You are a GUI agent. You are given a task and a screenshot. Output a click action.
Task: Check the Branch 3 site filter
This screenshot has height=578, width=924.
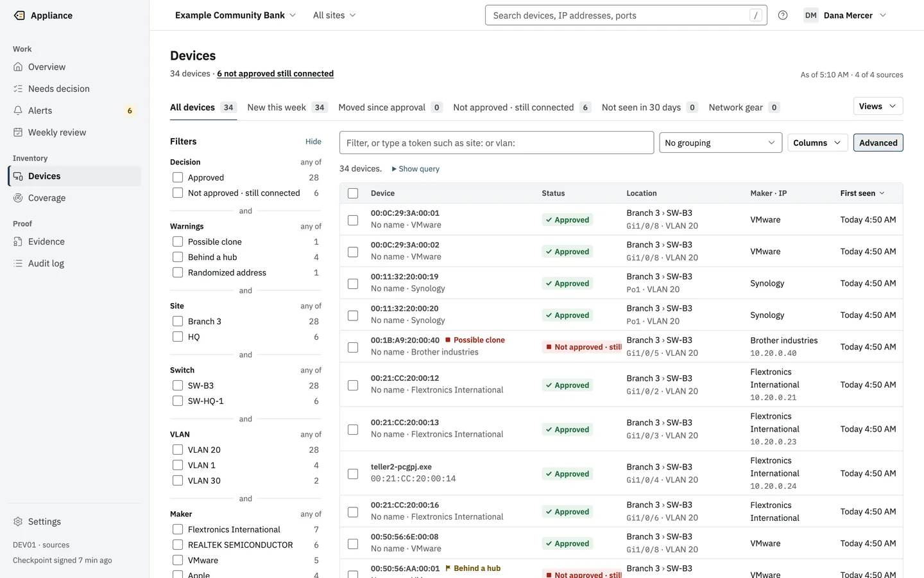(x=178, y=321)
